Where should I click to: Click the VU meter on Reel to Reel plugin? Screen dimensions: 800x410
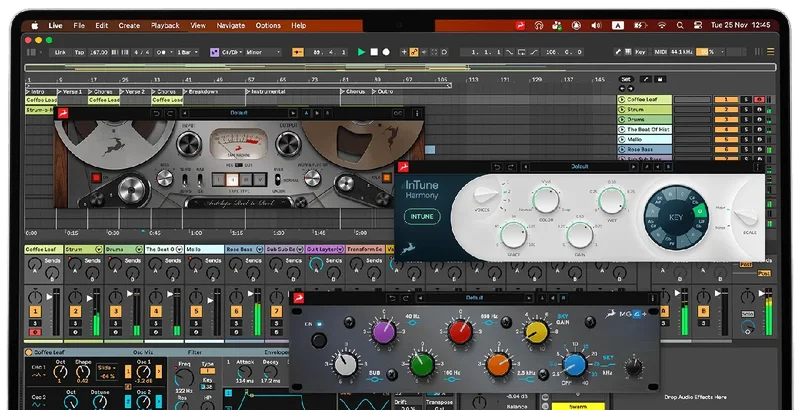click(x=239, y=144)
